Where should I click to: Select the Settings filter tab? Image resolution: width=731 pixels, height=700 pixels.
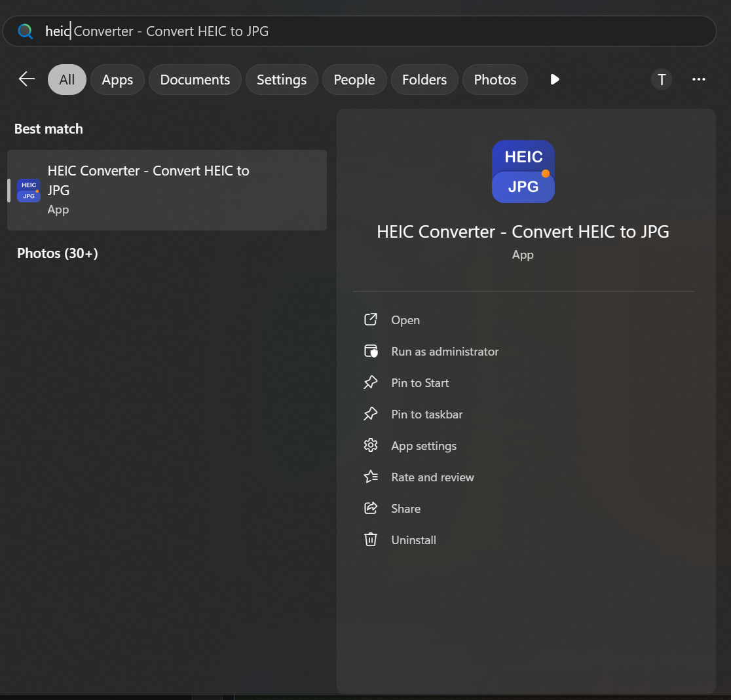[281, 80]
